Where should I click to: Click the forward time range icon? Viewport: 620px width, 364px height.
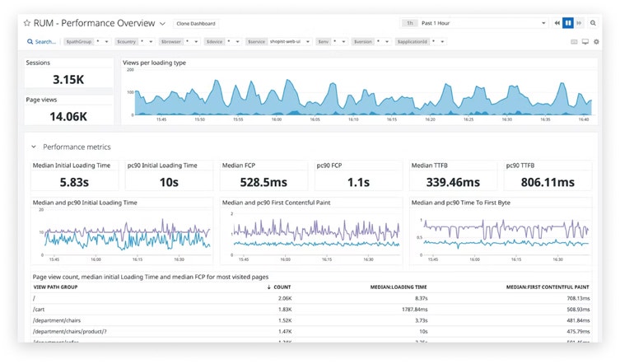579,24
